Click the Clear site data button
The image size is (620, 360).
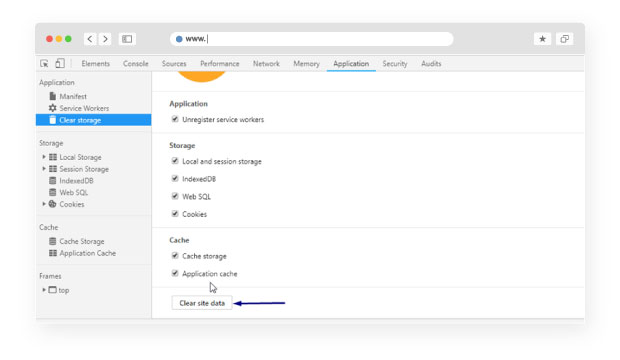click(x=202, y=303)
